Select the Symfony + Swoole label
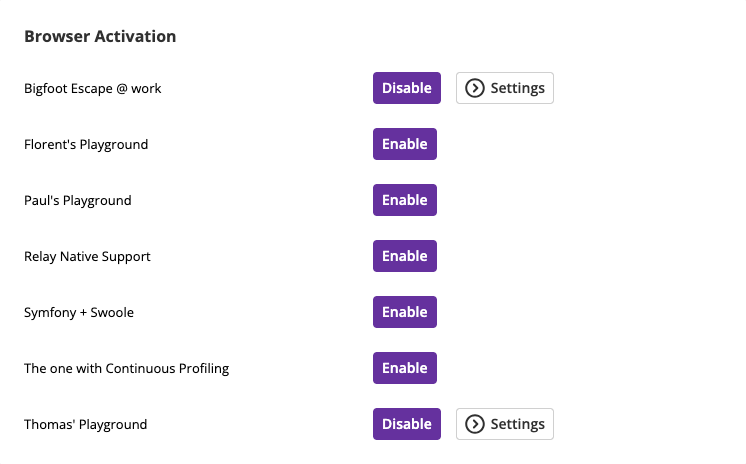This screenshot has width=746, height=464. 79,313
